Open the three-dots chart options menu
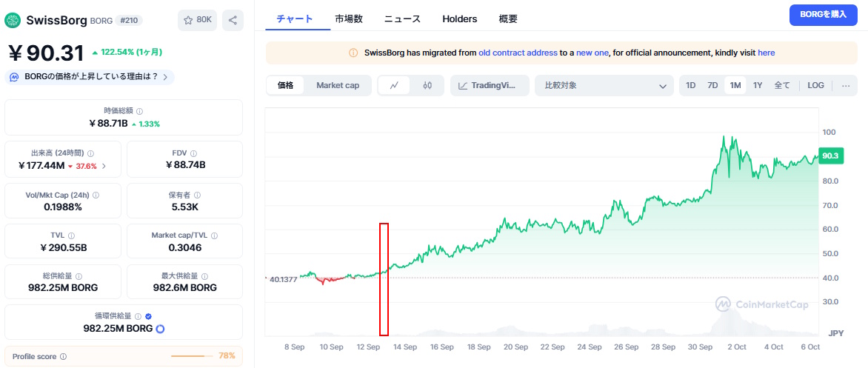868x368 pixels. 846,85
